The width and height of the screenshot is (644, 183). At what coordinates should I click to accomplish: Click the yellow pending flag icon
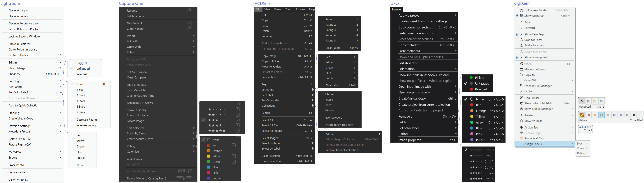pyautogui.click(x=595, y=101)
